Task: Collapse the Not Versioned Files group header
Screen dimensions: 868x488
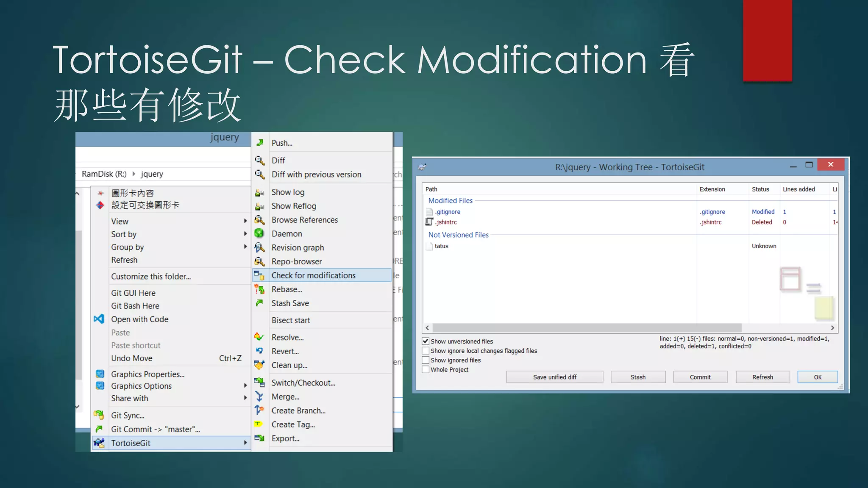Action: tap(458, 235)
